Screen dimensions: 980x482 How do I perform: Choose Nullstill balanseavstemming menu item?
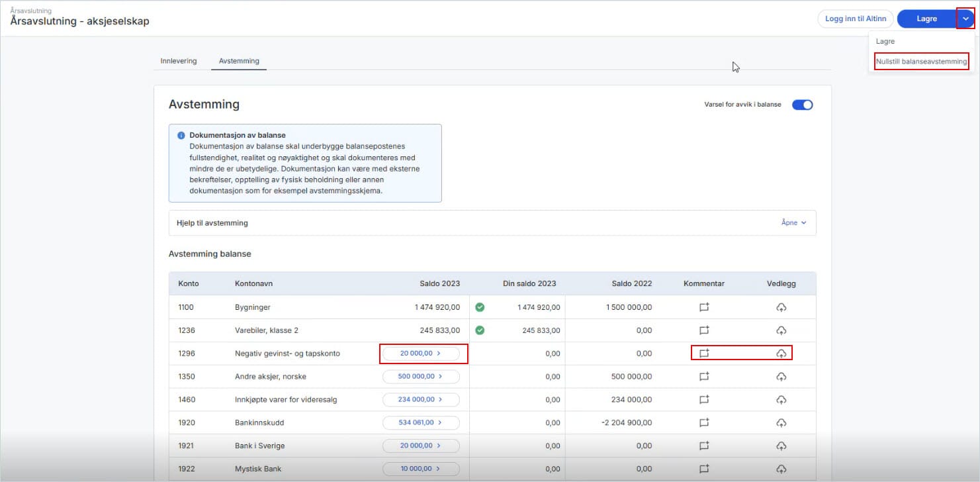point(921,62)
